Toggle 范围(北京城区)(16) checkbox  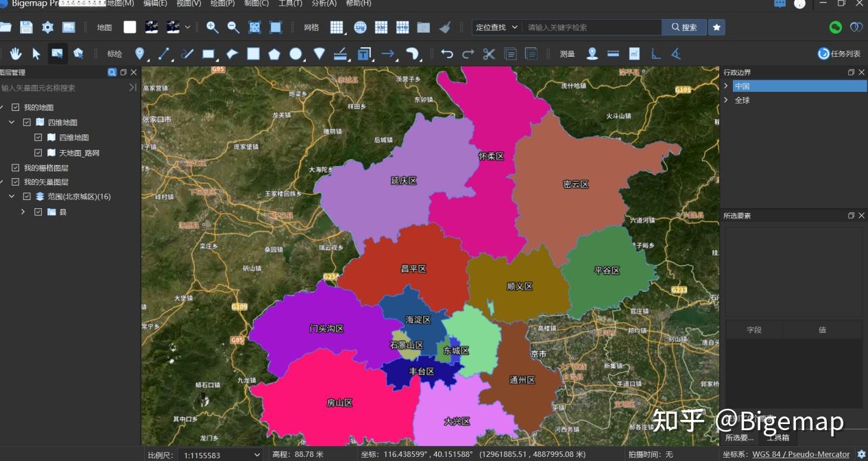tap(27, 197)
